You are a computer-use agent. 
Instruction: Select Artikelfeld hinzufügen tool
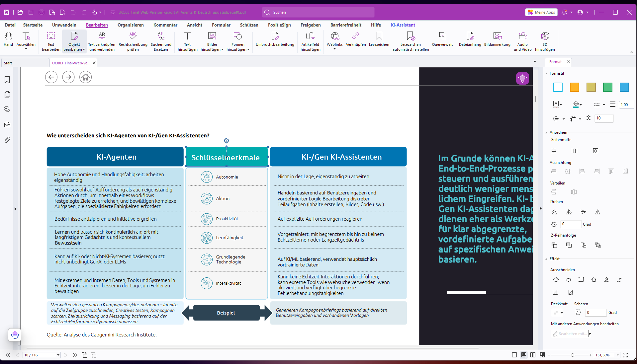point(311,41)
